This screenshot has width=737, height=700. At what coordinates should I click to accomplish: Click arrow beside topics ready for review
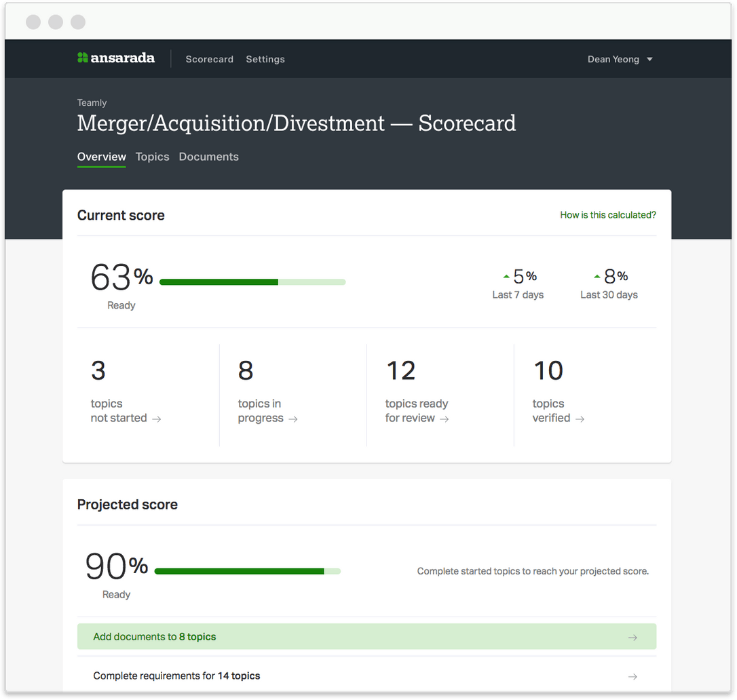[x=445, y=419]
